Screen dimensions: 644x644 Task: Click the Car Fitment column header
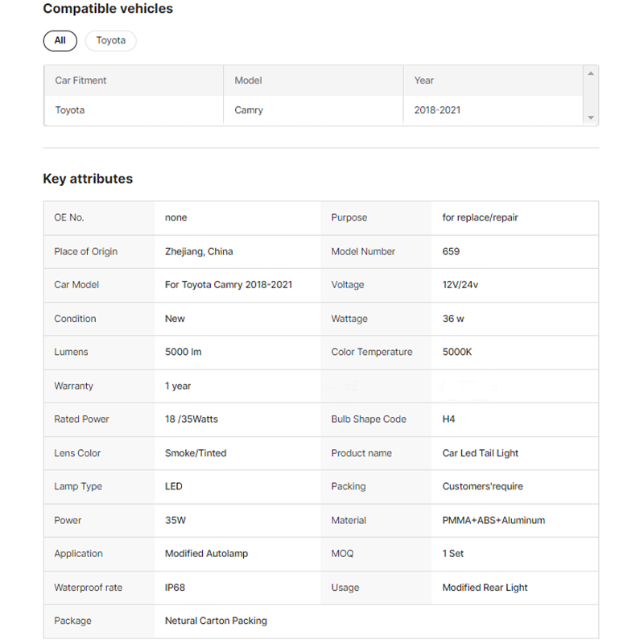tap(80, 80)
